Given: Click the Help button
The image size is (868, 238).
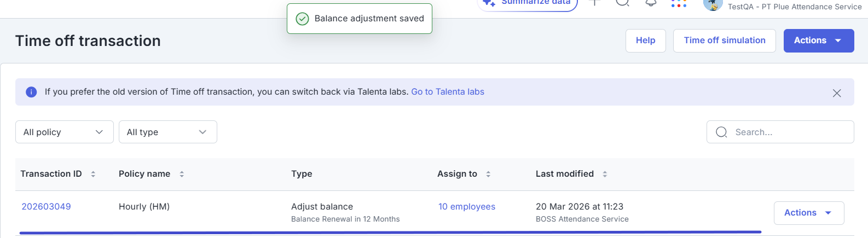Looking at the screenshot, I should click(645, 40).
